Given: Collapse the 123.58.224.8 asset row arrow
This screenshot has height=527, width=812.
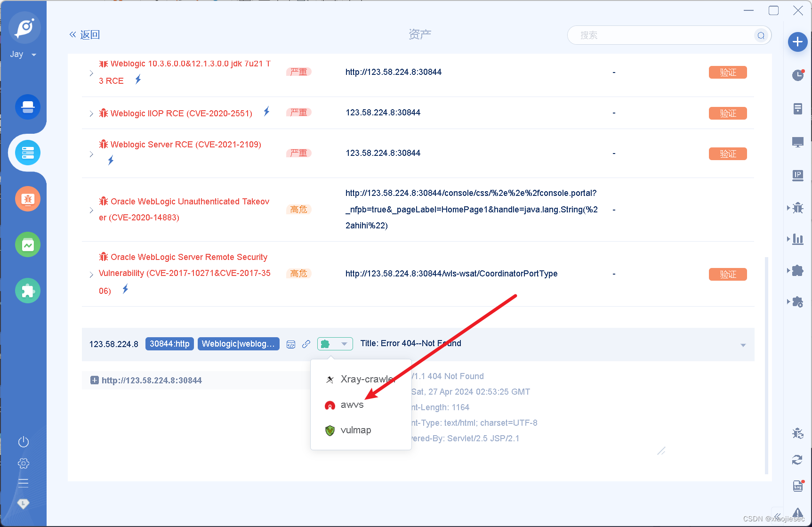Looking at the screenshot, I should click(x=743, y=345).
